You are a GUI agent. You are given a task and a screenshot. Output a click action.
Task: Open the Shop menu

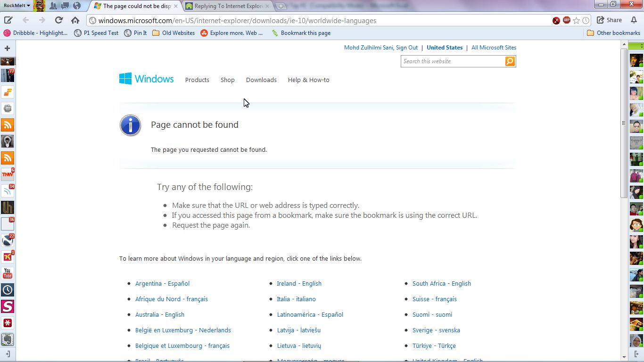228,80
